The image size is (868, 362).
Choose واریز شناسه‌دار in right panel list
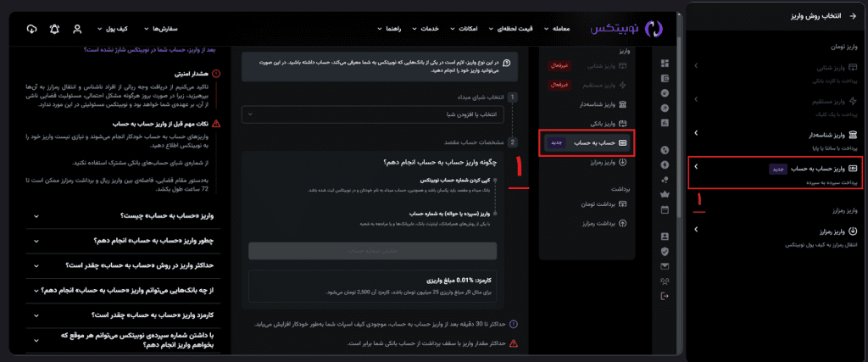[776, 137]
